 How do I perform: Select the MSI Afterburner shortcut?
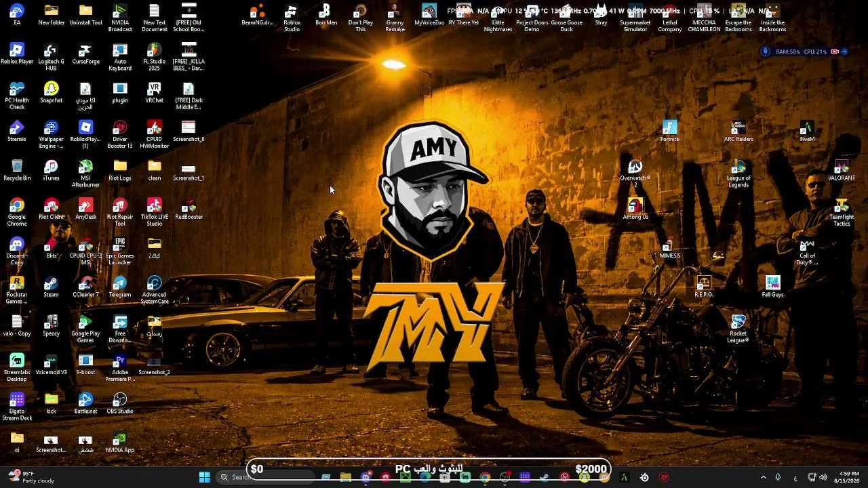[85, 174]
